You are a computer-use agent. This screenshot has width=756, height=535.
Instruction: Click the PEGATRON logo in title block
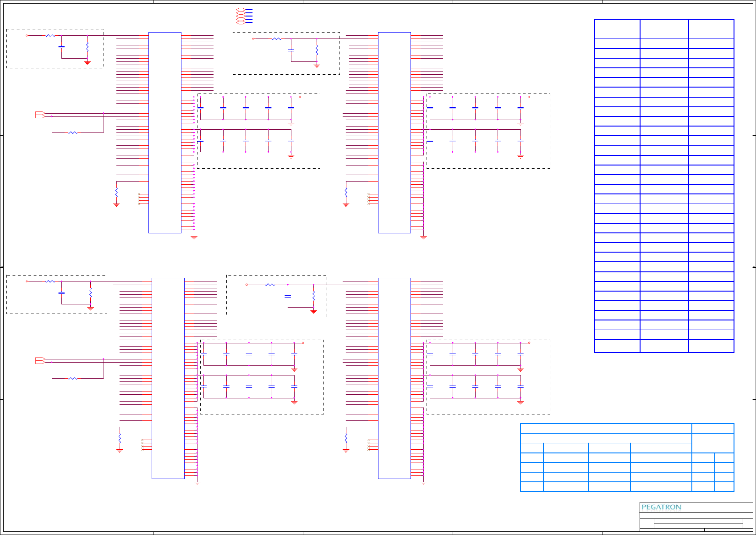tap(661, 507)
